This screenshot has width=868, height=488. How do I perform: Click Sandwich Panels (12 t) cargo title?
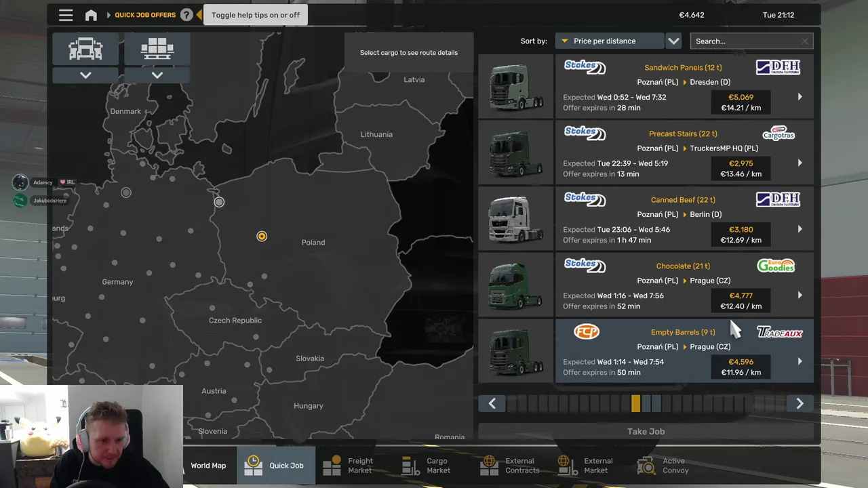(x=683, y=68)
